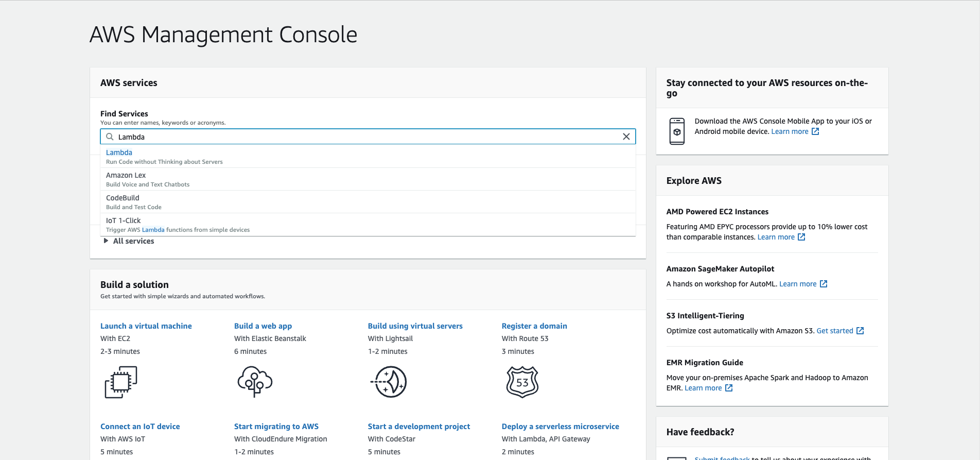Viewport: 980px width, 460px height.
Task: Click the Have feedback? heading
Action: tap(700, 432)
